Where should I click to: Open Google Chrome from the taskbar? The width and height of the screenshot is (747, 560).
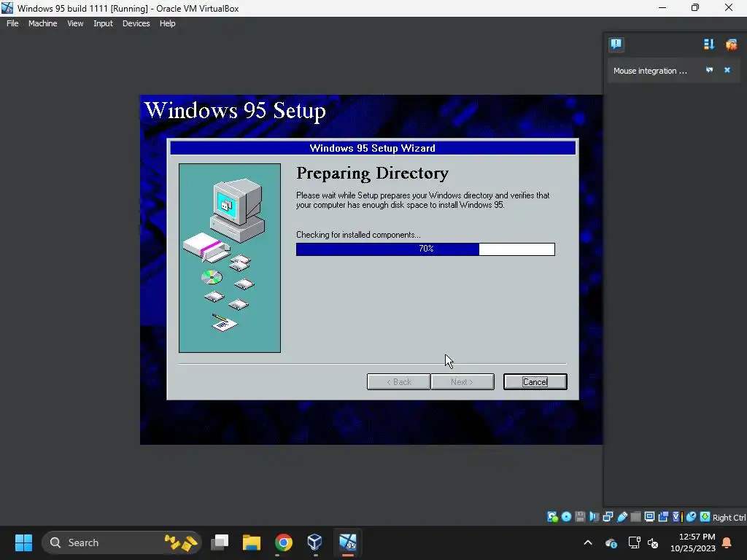(284, 542)
